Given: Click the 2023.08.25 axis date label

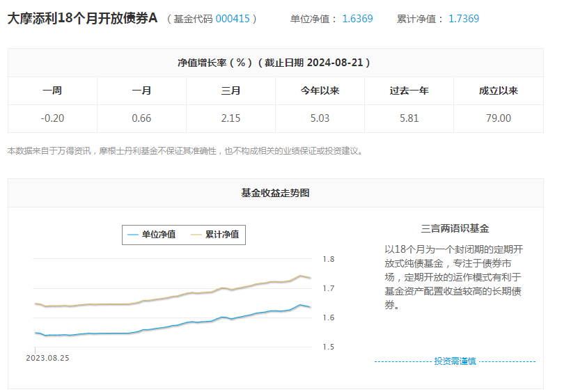Looking at the screenshot, I should point(47,358).
